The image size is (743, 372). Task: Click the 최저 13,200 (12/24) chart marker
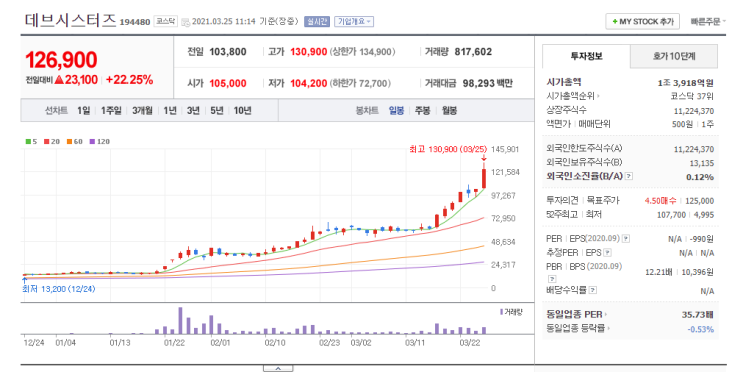(x=58, y=289)
